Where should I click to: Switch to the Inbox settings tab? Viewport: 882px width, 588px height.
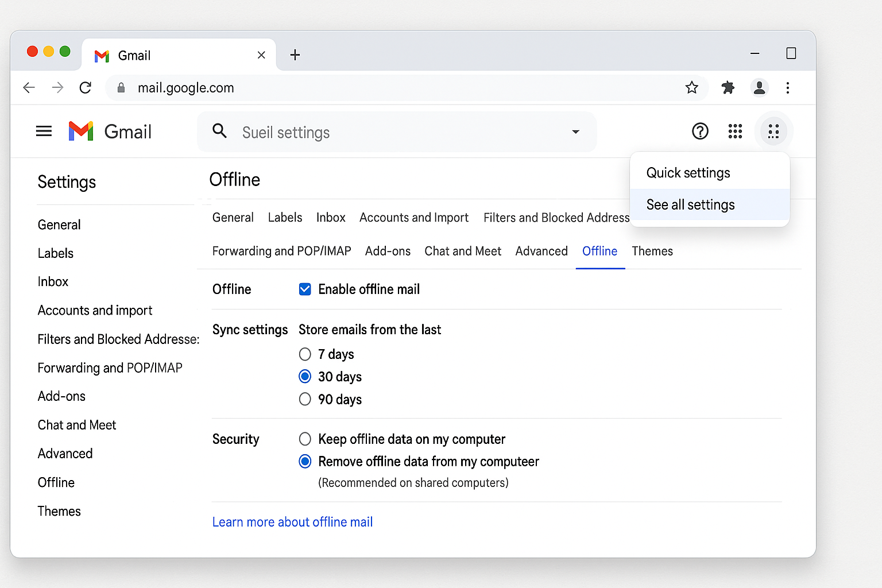coord(331,218)
